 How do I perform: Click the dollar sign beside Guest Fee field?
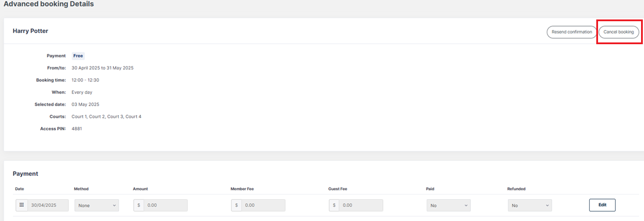[x=334, y=206]
